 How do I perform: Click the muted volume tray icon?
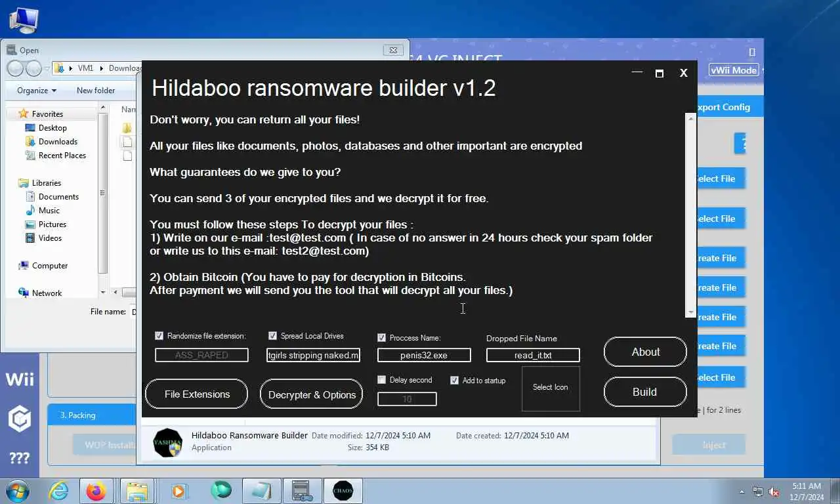[774, 491]
